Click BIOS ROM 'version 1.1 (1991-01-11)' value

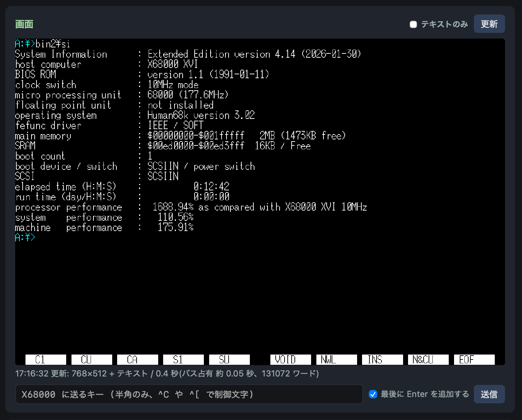tap(208, 74)
